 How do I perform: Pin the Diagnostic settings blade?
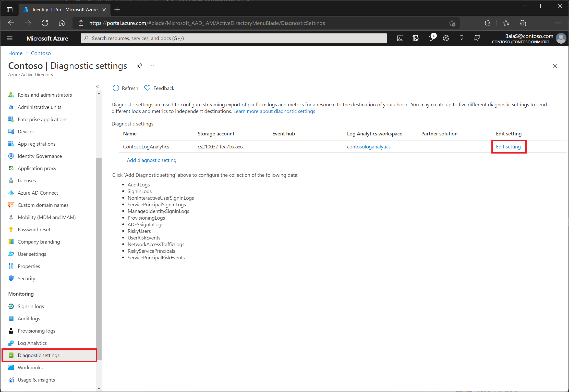coord(139,66)
